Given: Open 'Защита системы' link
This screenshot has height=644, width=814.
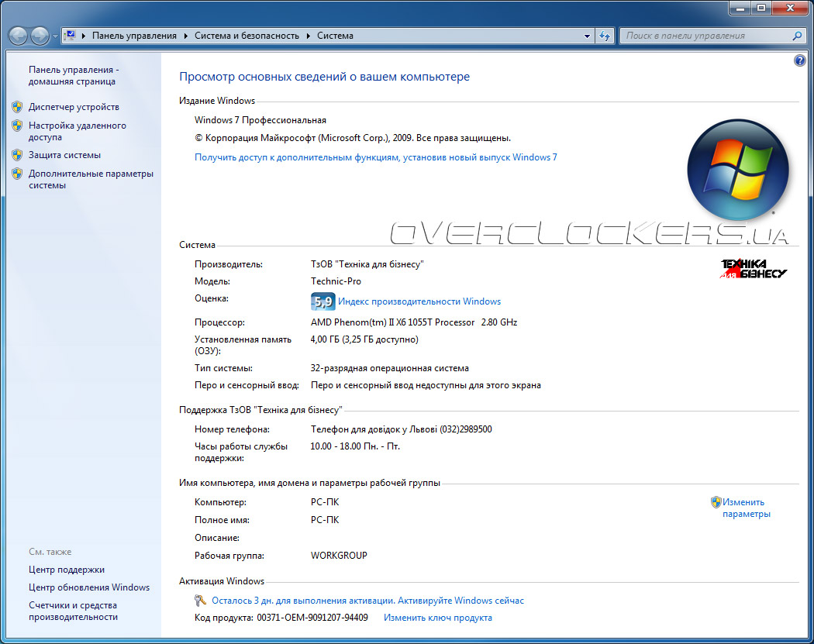Looking at the screenshot, I should (64, 155).
